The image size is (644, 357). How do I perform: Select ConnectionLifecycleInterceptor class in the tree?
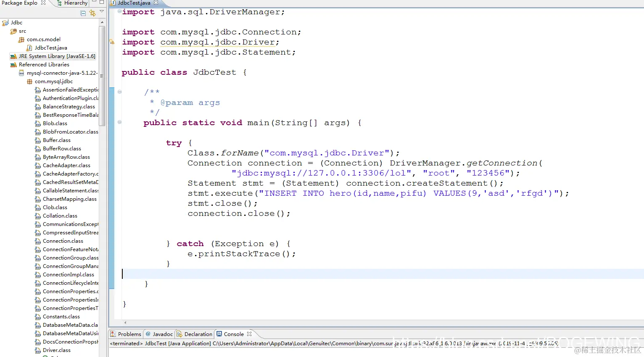(71, 283)
